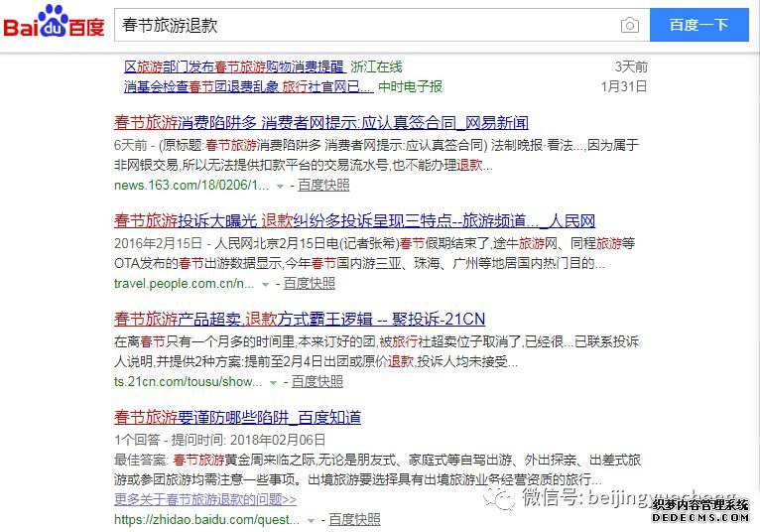This screenshot has height=532, width=760.
Task: Click the 3天前 date text
Action: 631,66
